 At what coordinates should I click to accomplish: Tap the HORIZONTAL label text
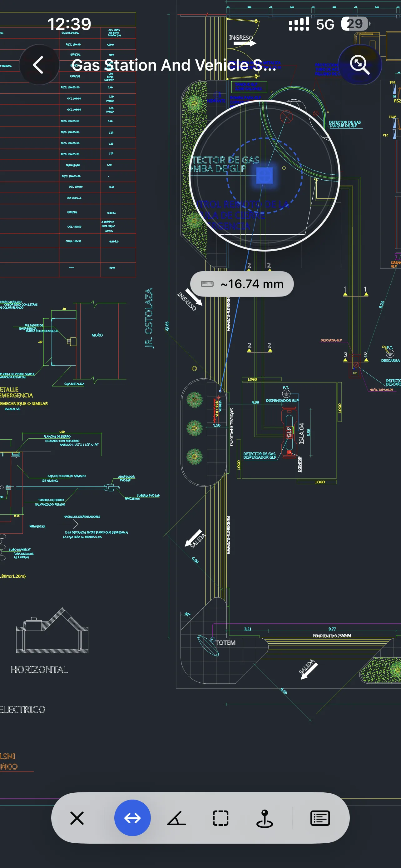point(39,669)
